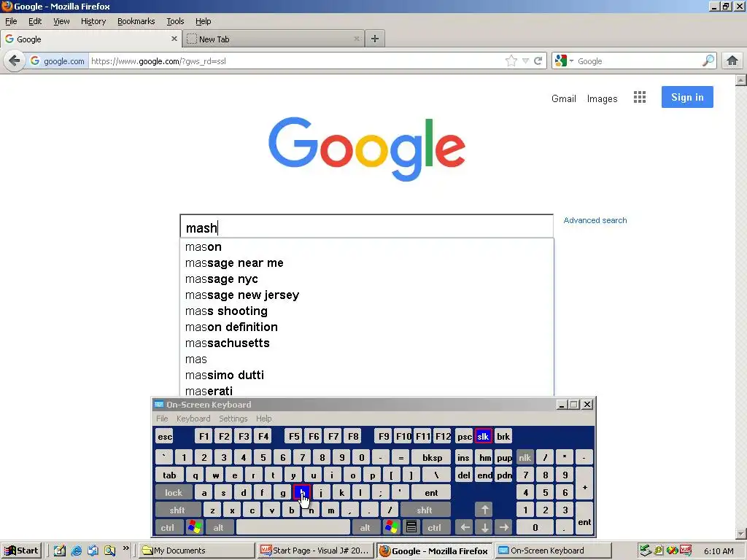
Task: Open a new tab with plus button
Action: click(x=375, y=39)
